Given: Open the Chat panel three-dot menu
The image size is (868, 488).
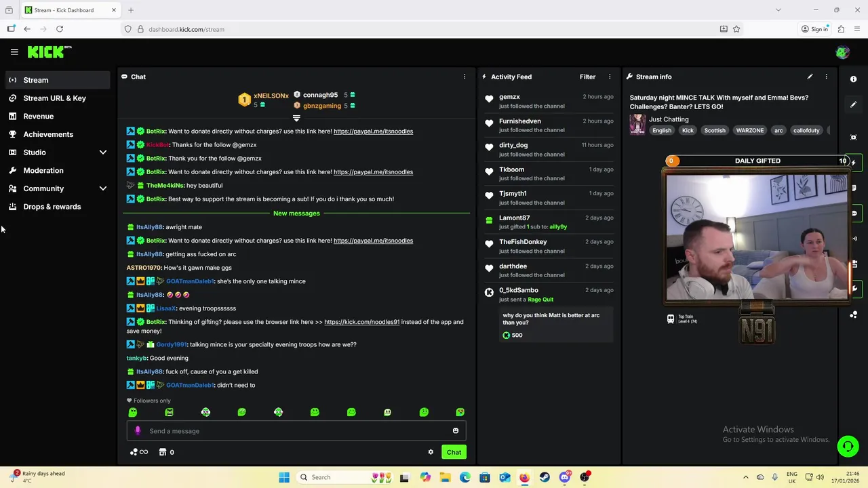Looking at the screenshot, I should pos(465,77).
